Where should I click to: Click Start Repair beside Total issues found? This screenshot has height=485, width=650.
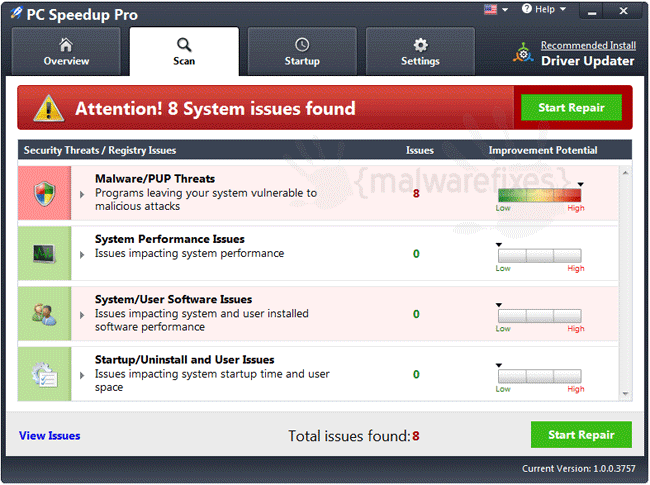(x=581, y=434)
